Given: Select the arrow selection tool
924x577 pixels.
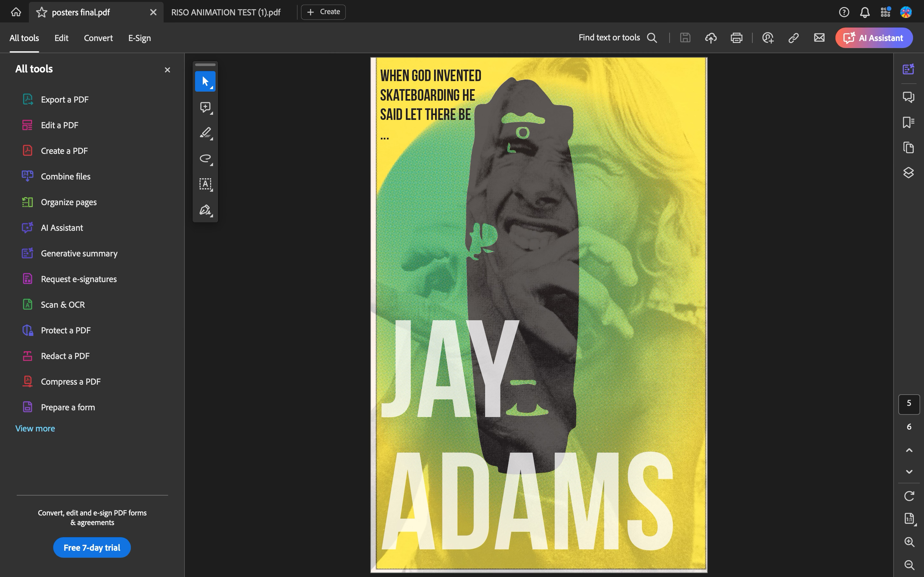Looking at the screenshot, I should 205,81.
